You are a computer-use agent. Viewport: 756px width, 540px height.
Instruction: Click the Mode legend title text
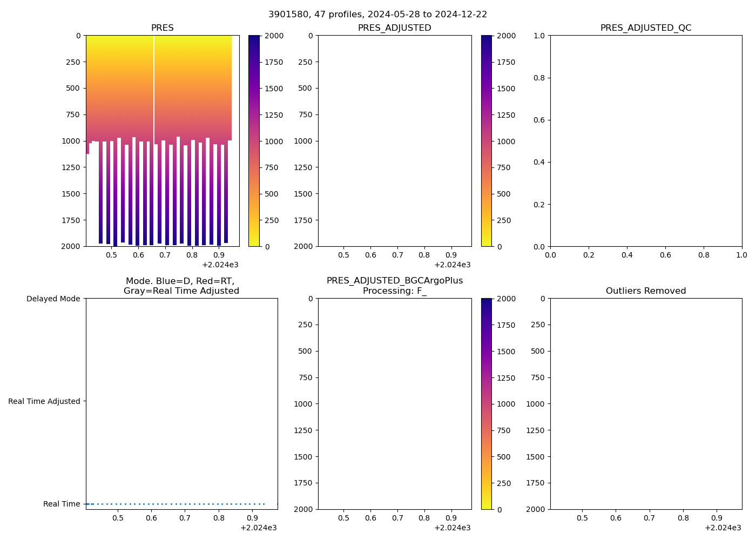(181, 286)
